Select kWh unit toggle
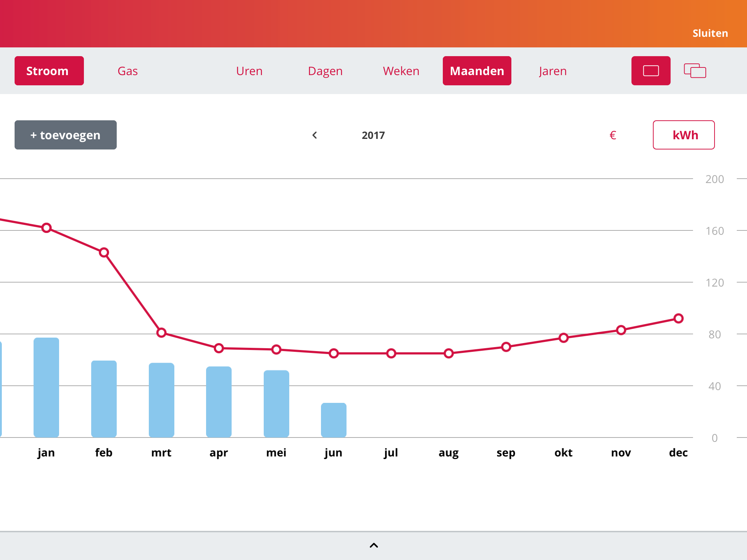This screenshot has width=747, height=560. pos(684,135)
